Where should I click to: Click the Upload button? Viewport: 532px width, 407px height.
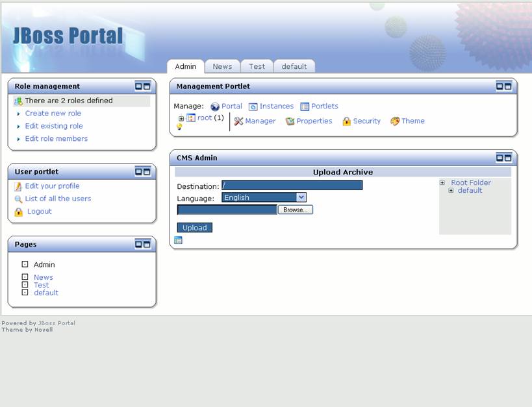pyautogui.click(x=195, y=228)
